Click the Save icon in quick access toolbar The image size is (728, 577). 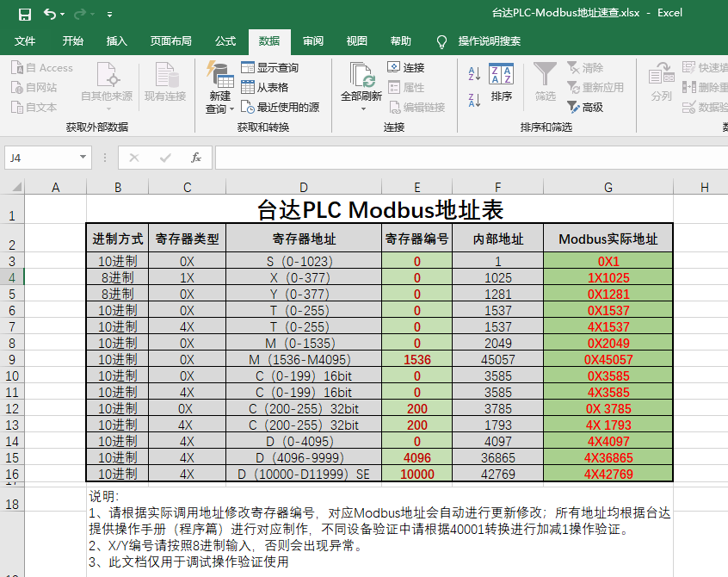coord(24,14)
